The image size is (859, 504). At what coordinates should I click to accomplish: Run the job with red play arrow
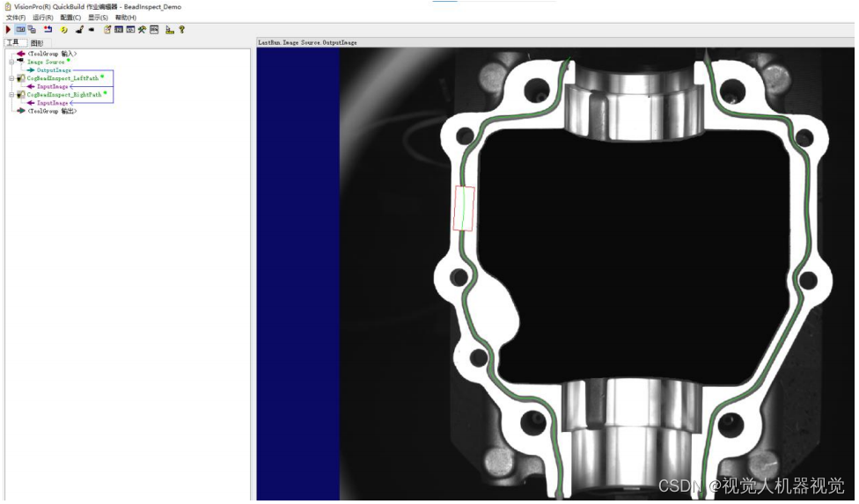click(x=8, y=30)
